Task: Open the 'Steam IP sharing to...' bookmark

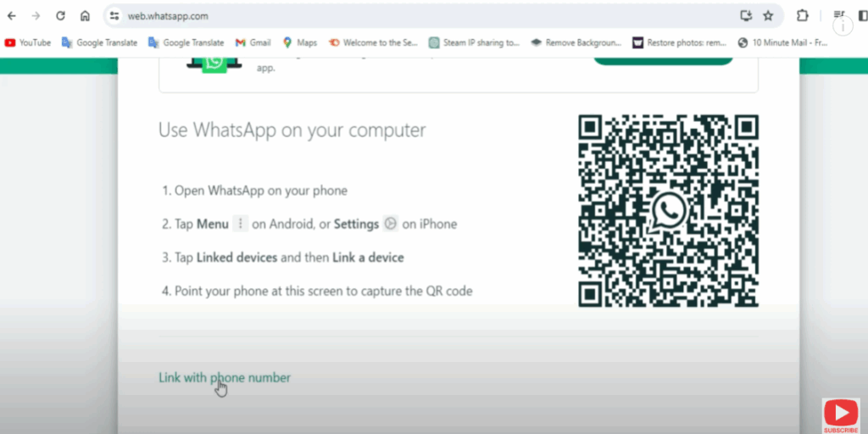Action: click(475, 42)
